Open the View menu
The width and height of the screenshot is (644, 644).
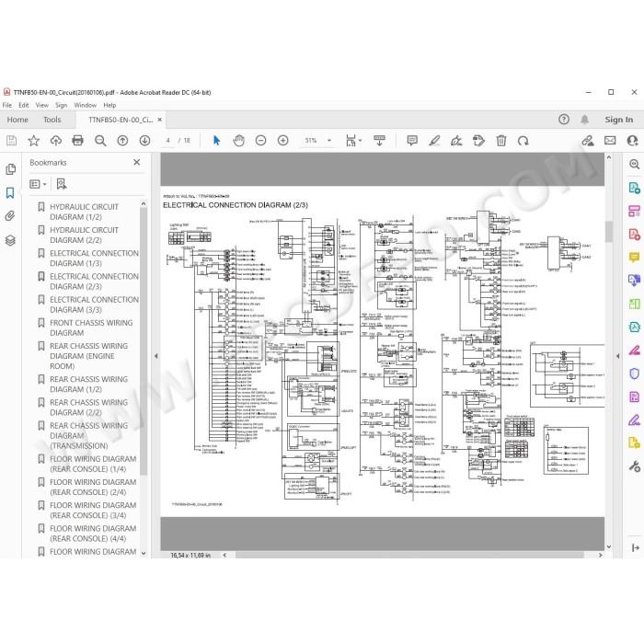(x=42, y=105)
